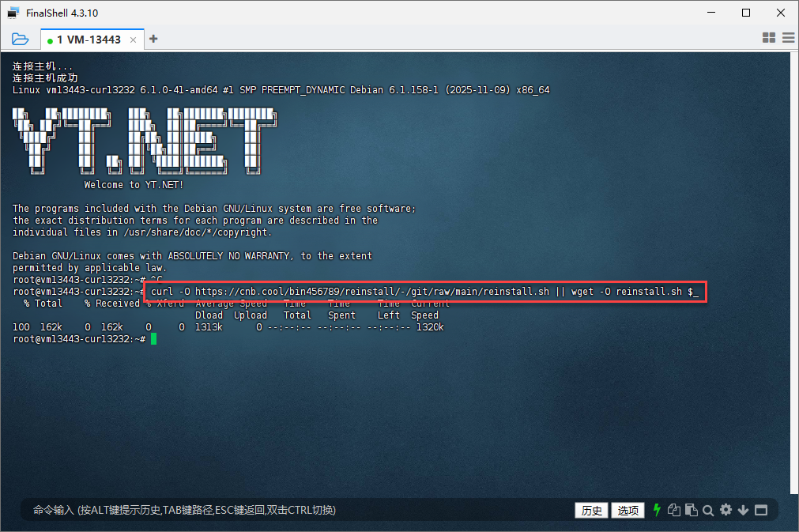Click the curl reinstall.sh command line
Viewport: 799px width, 532px height.
click(425, 292)
